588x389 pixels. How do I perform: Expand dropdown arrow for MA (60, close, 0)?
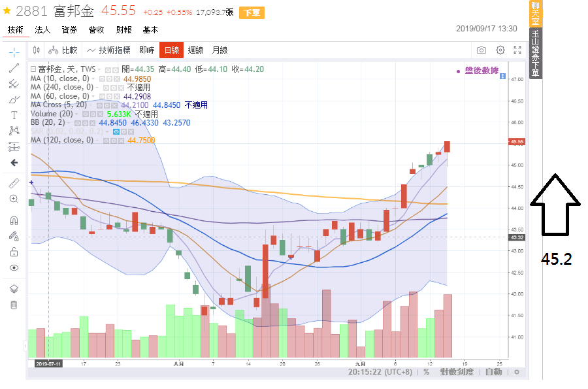(93, 96)
